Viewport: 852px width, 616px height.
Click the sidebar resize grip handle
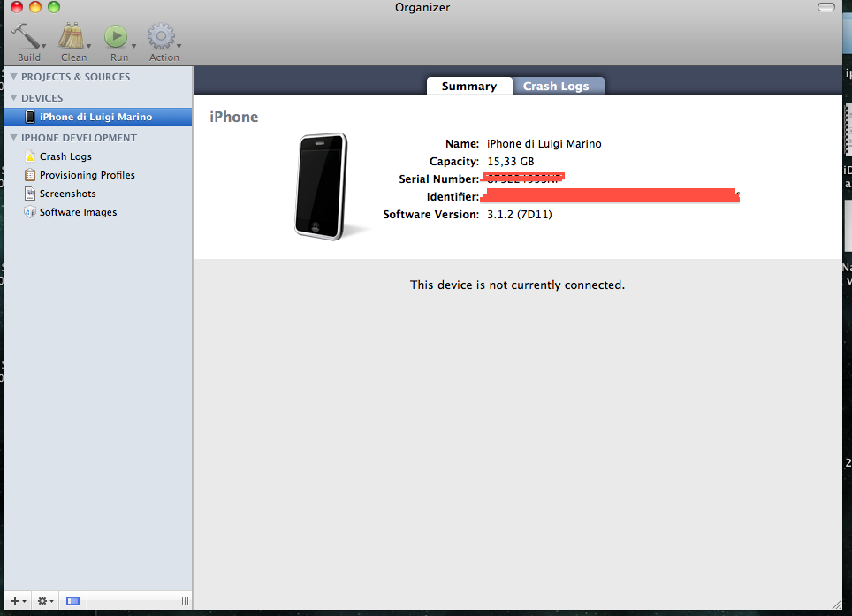185,601
